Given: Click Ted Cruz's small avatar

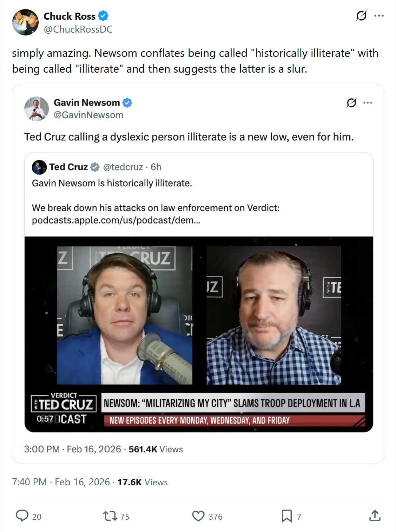Looking at the screenshot, I should click(x=39, y=167).
